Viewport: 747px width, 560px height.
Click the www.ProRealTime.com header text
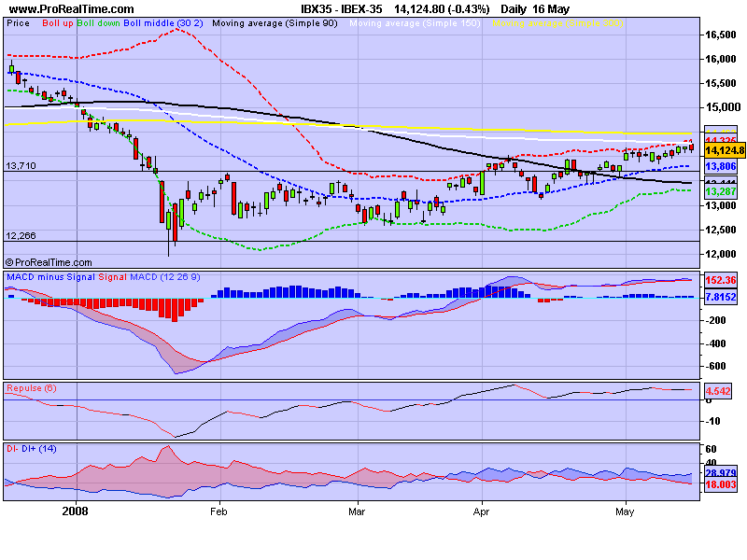[x=72, y=9]
